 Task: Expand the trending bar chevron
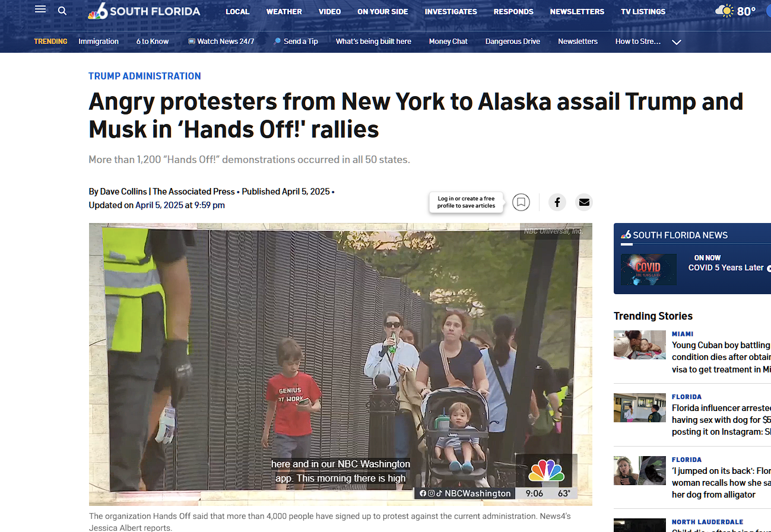pyautogui.click(x=677, y=42)
